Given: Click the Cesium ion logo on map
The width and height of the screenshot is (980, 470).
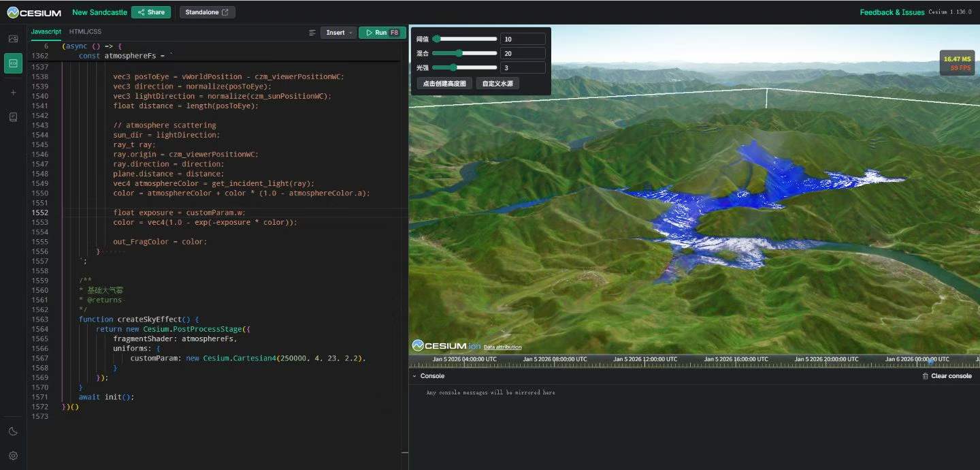Looking at the screenshot, I should coord(446,345).
